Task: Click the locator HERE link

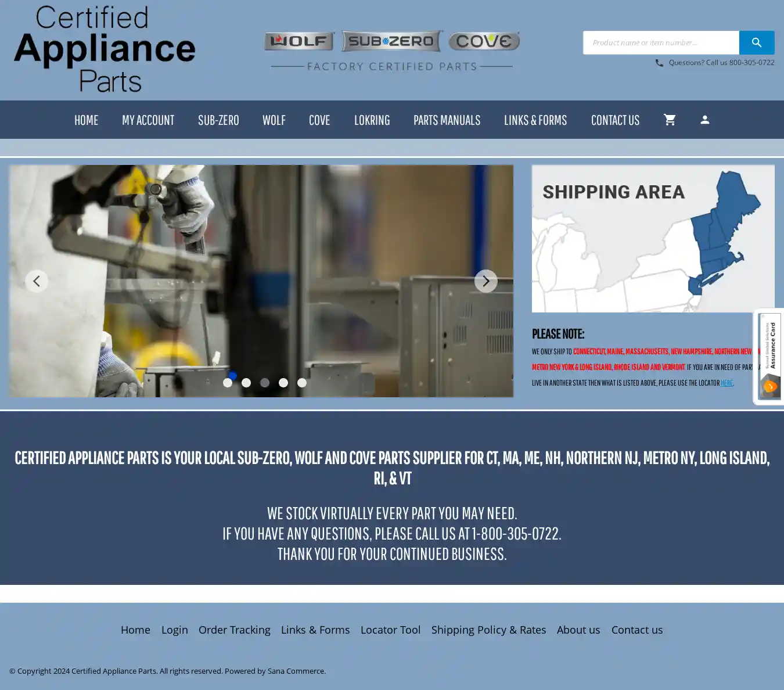Action: (x=727, y=383)
